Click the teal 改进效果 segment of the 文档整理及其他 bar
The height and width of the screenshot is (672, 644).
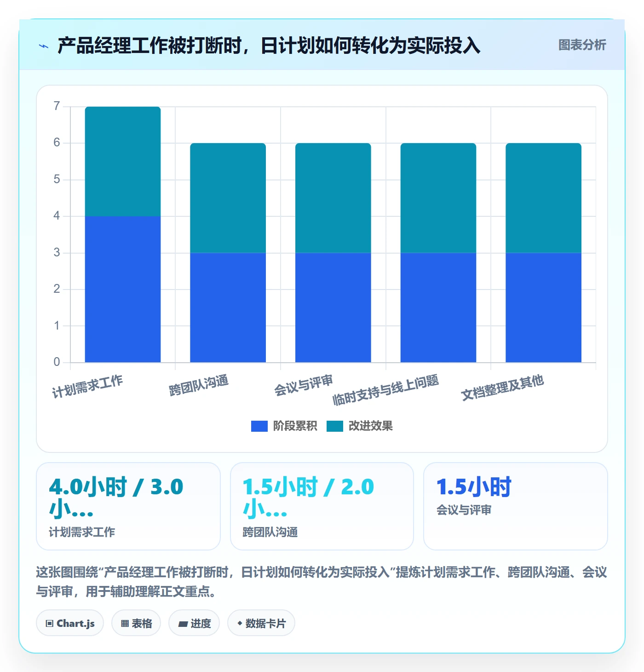point(544,198)
